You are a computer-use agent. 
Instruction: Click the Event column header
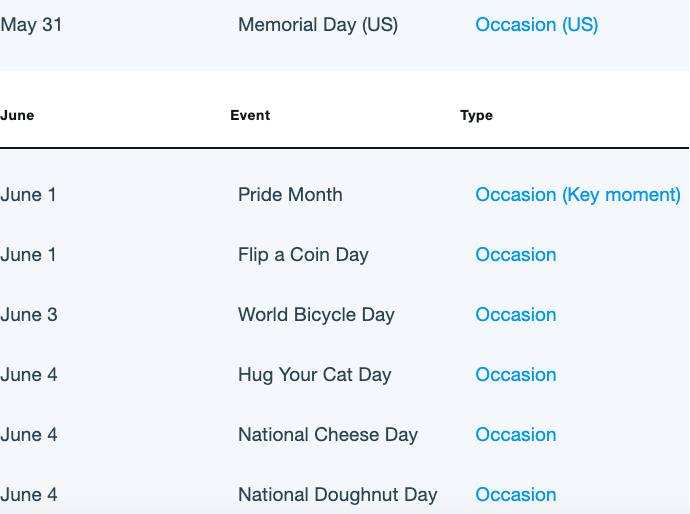[x=250, y=115]
